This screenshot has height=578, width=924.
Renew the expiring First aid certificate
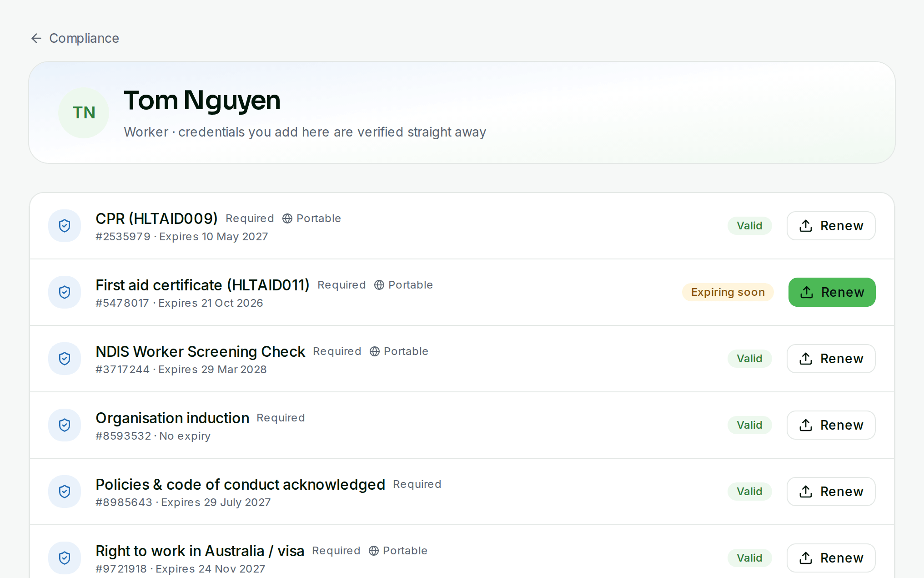tap(832, 292)
